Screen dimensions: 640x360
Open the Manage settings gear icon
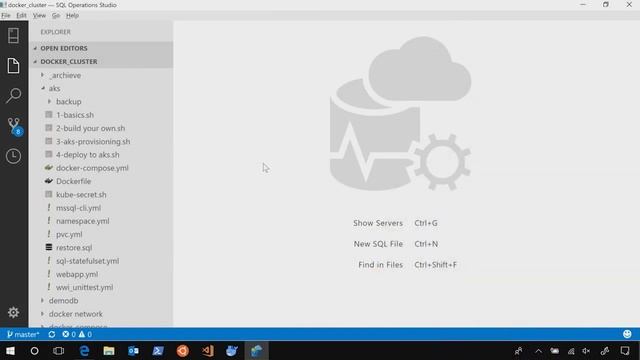point(13,312)
